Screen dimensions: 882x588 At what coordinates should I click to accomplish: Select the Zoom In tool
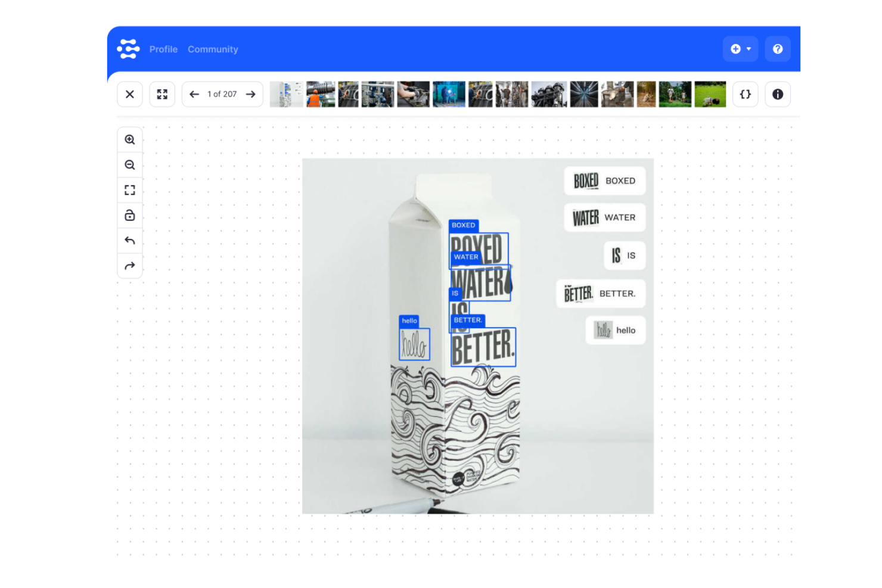coord(130,139)
